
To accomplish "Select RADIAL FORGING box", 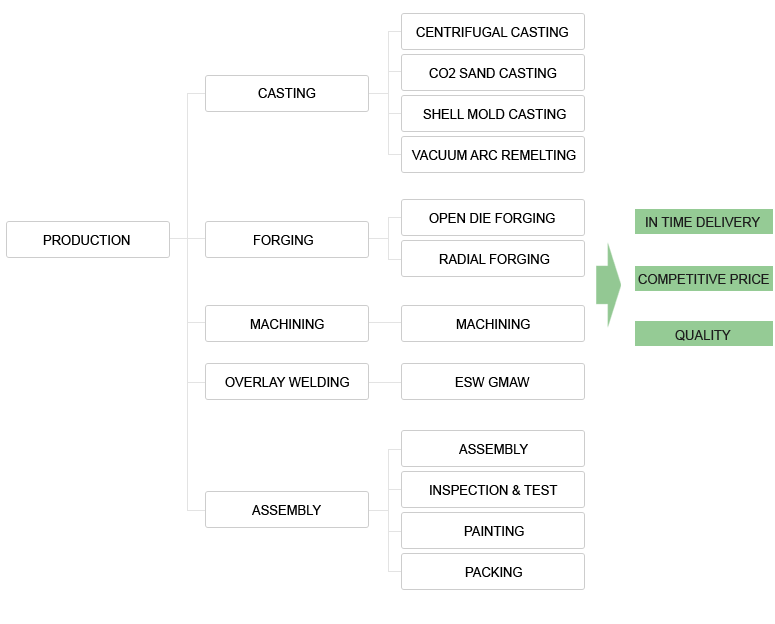I will [x=493, y=259].
